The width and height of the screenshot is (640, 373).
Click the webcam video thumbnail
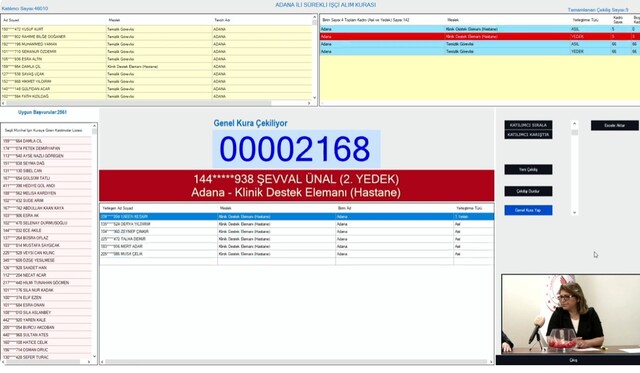point(571,314)
